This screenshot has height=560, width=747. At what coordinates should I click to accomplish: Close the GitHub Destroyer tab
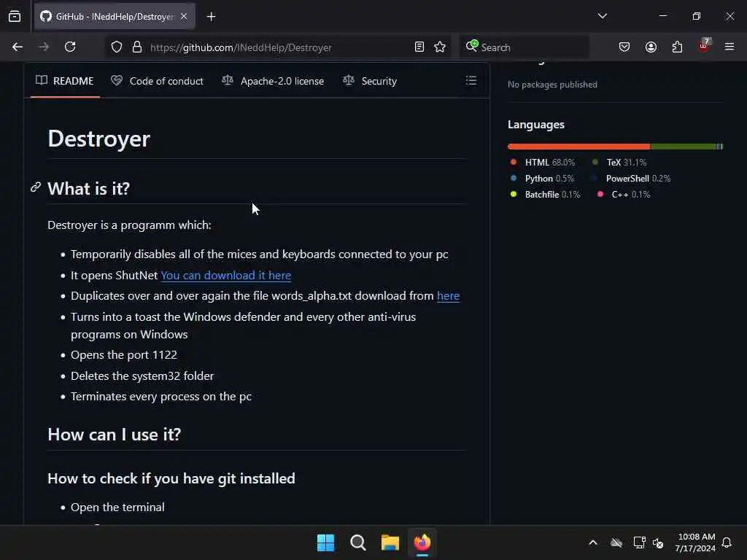tap(184, 17)
